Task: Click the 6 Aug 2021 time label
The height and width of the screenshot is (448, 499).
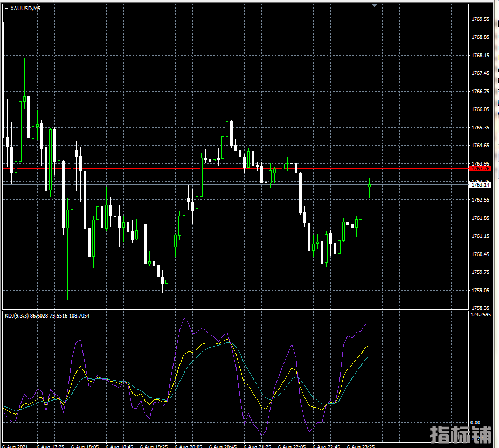Action: click(x=15, y=446)
